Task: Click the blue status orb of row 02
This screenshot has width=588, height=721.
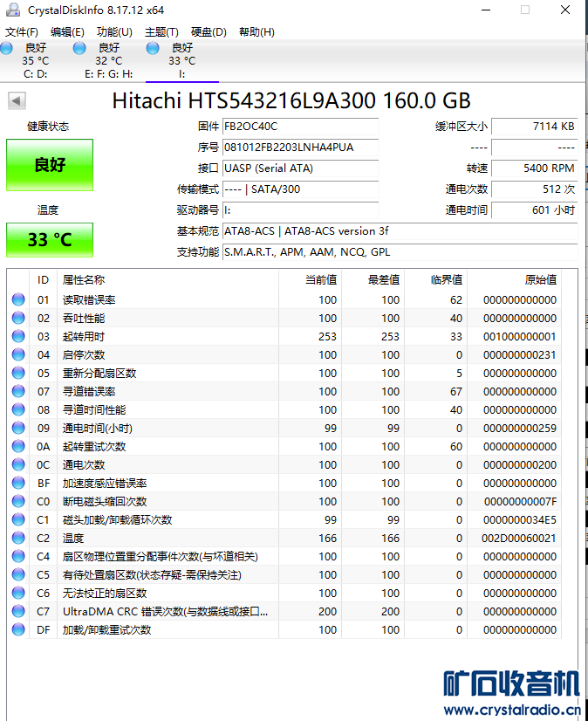Action: coord(18,318)
